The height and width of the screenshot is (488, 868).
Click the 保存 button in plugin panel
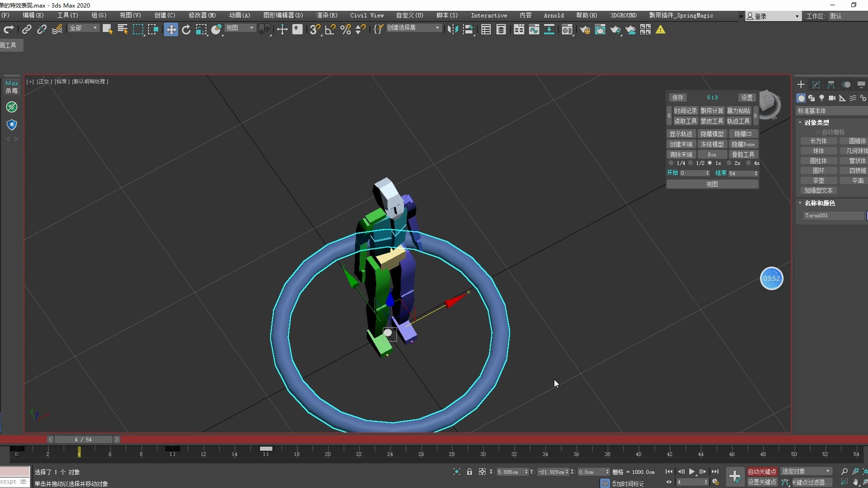tap(678, 98)
